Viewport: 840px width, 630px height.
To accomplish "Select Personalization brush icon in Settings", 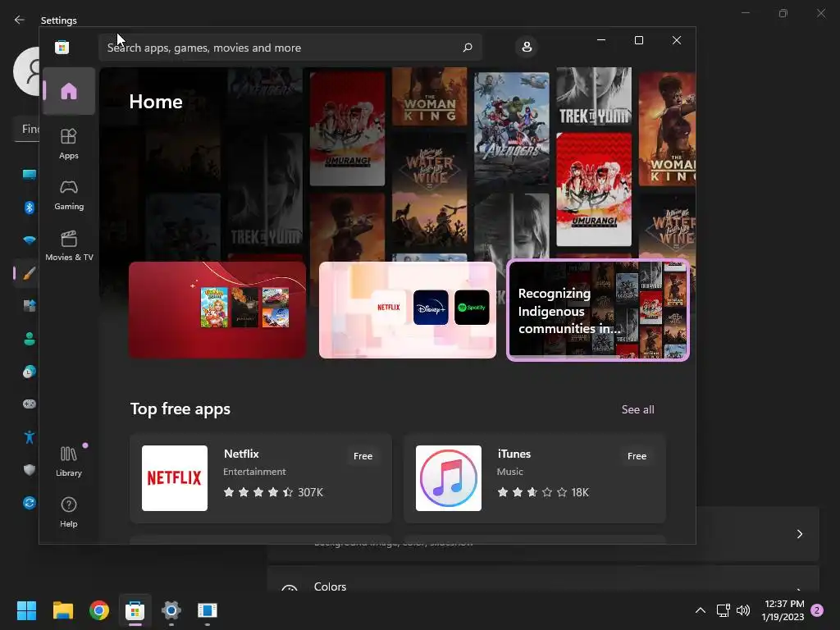I will click(x=30, y=273).
